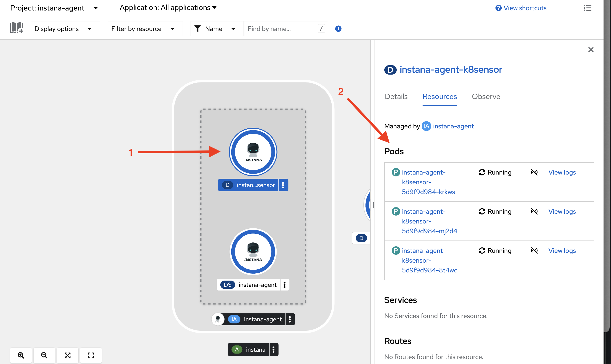Click the info icon beside the search field
Viewport: 611px width, 364px height.
coord(338,29)
